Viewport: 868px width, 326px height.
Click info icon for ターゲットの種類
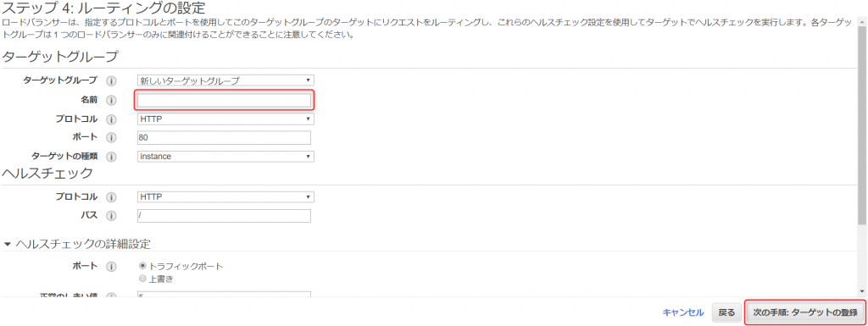[x=111, y=157]
